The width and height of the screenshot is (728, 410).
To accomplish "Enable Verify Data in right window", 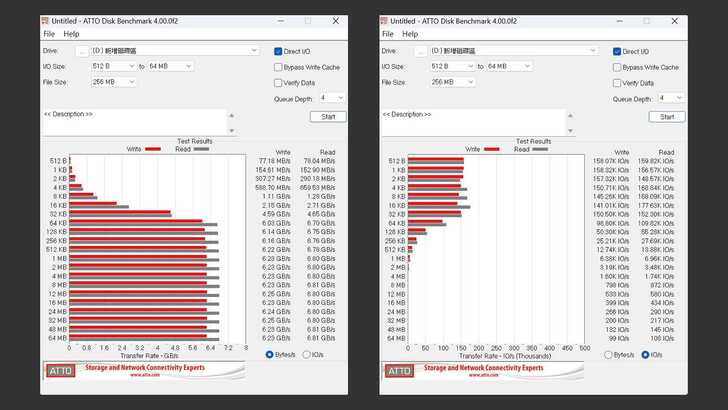I will (617, 83).
